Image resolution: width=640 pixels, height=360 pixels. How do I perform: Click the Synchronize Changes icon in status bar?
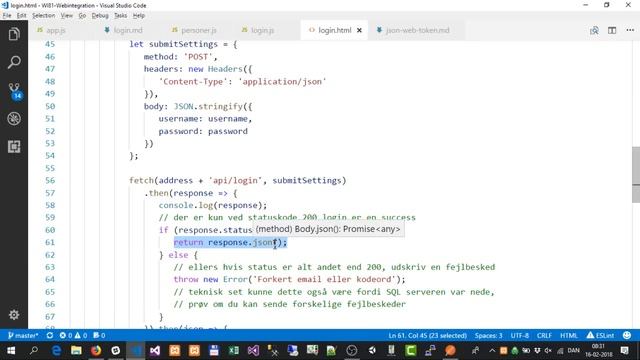50,336
